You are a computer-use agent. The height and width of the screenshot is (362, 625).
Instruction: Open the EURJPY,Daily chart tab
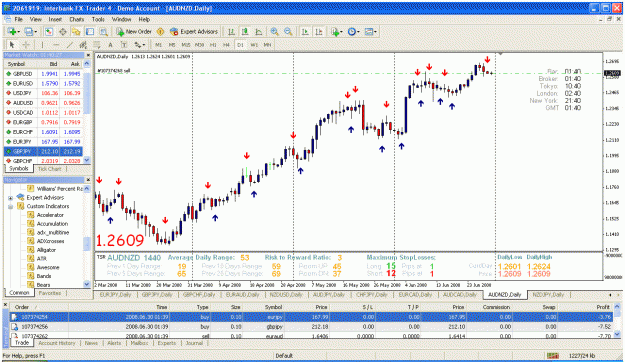[116, 295]
